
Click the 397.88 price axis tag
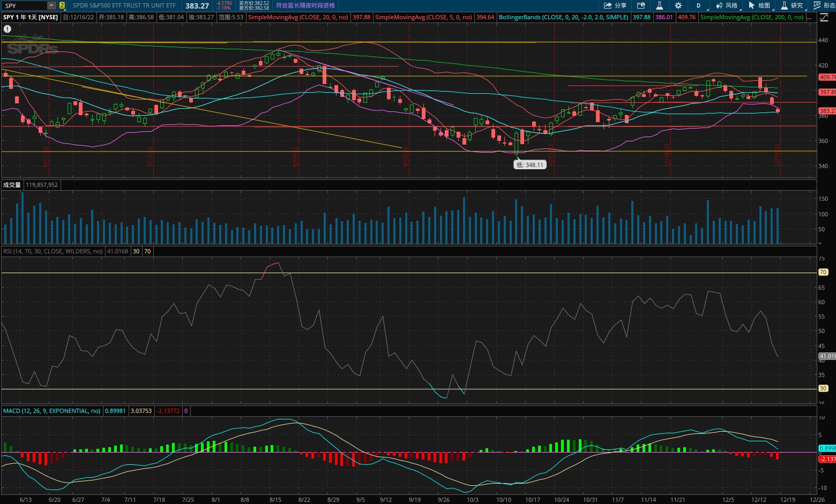827,92
